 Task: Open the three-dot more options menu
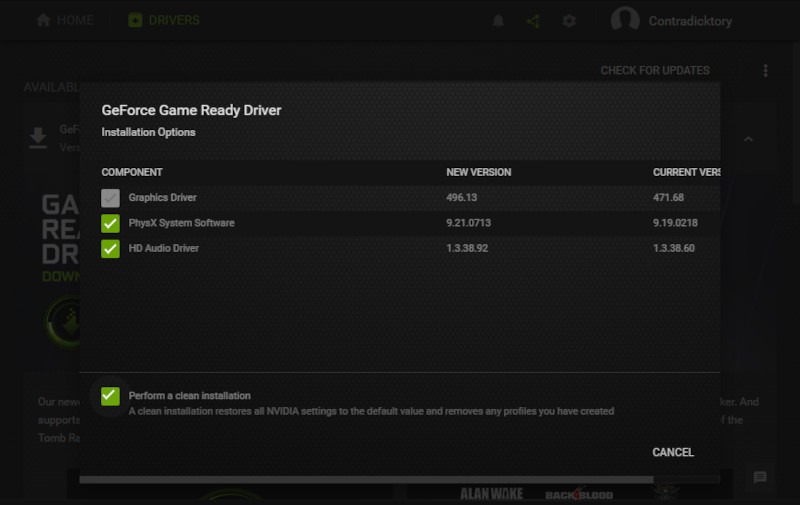tap(765, 71)
